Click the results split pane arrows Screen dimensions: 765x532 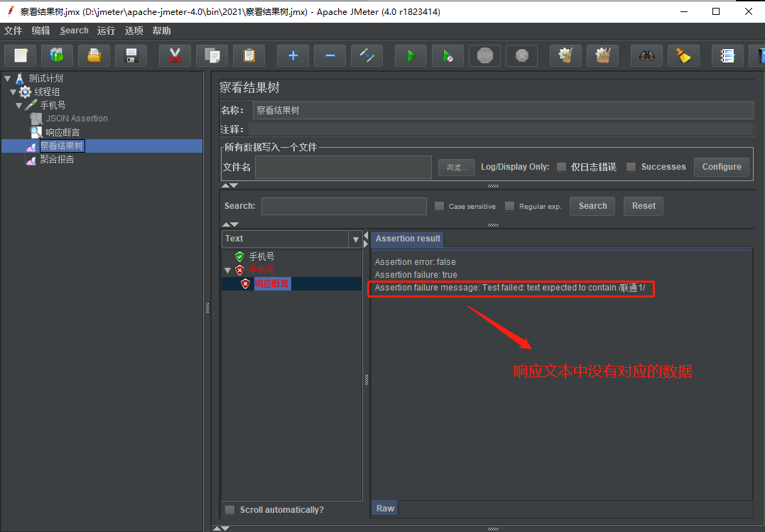(366, 239)
